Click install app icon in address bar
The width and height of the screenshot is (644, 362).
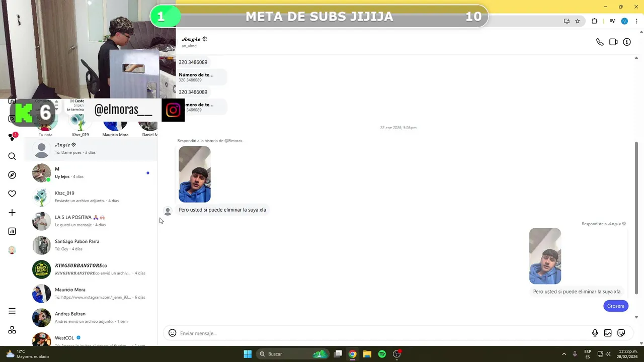point(567,21)
